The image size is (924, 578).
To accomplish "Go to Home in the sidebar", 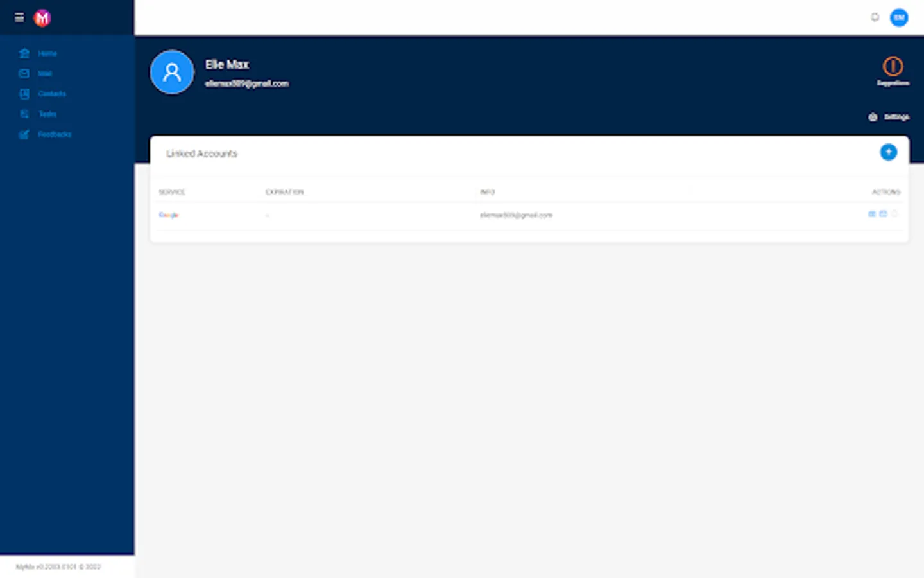I will (x=47, y=53).
